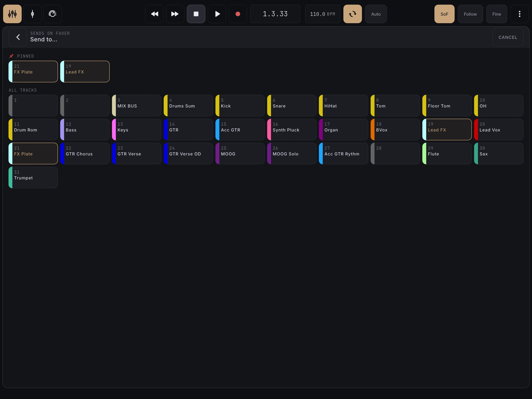Go back using the left chevron
Viewport: 532px width, 399px height.
pos(18,37)
